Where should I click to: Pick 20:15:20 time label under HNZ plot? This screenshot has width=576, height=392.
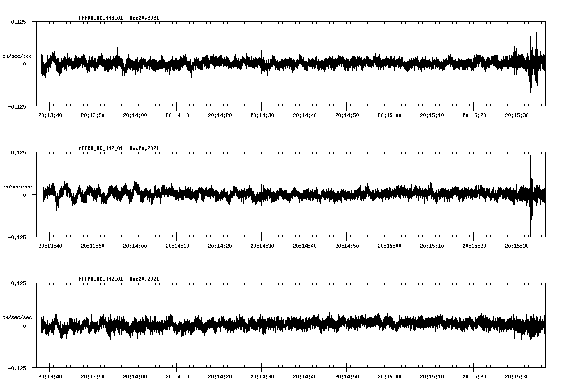pos(474,376)
